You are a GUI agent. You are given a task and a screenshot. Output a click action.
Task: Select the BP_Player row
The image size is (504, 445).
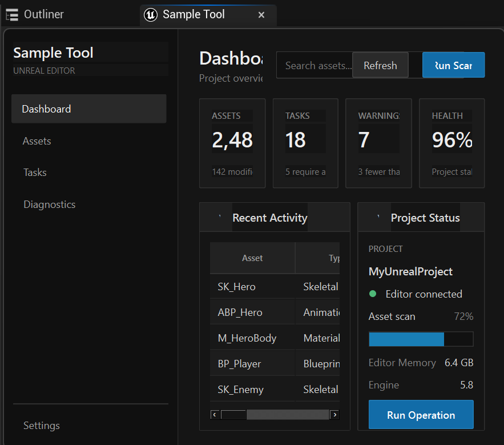pos(275,363)
